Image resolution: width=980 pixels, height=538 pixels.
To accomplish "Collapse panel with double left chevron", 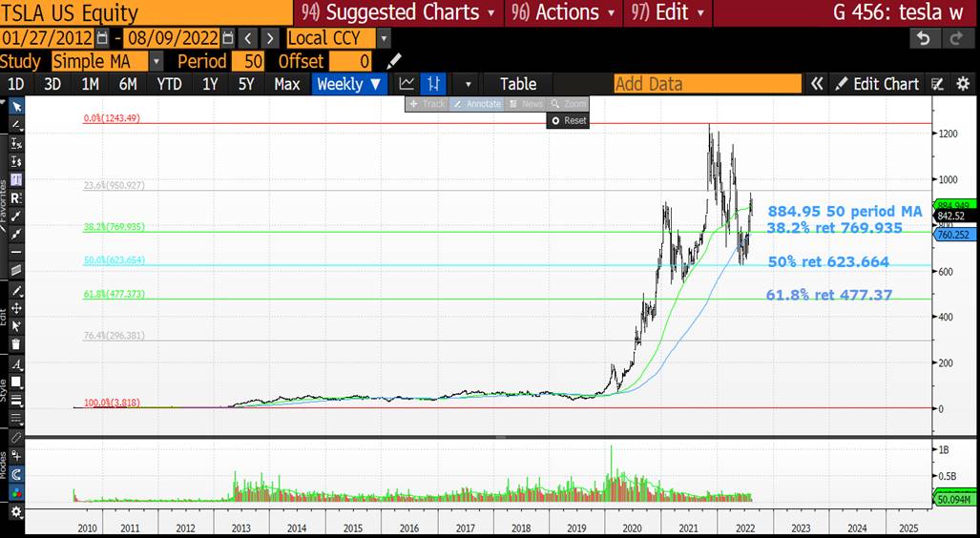I will [x=816, y=84].
